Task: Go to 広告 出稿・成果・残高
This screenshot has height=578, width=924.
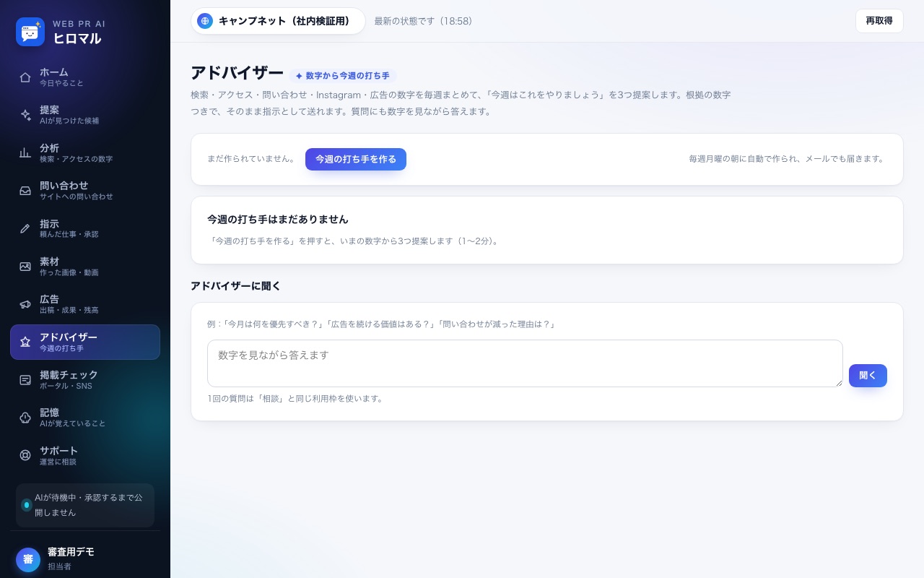Action: point(85,304)
